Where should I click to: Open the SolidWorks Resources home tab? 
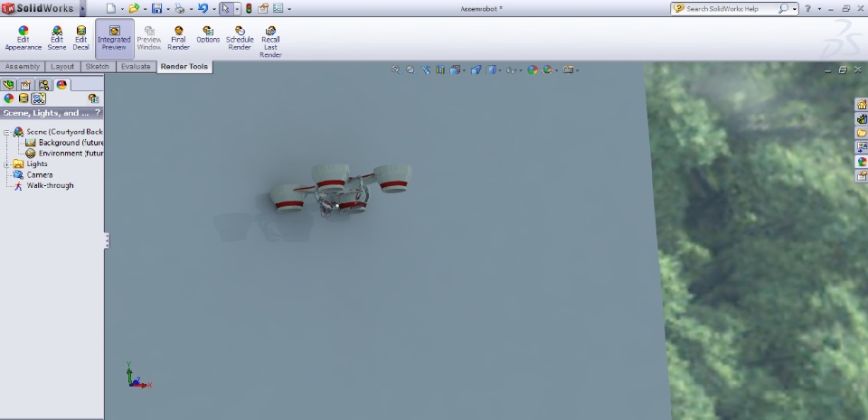(x=862, y=105)
